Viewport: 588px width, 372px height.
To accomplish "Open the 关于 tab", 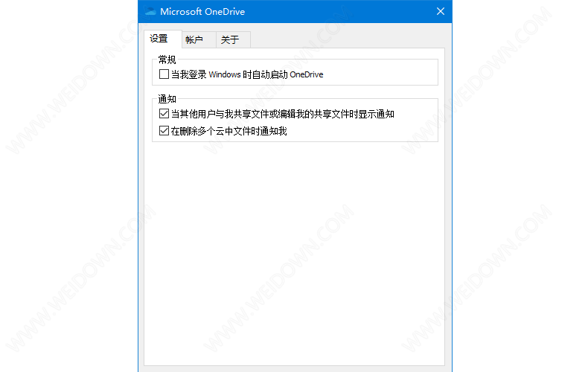I will click(x=233, y=39).
